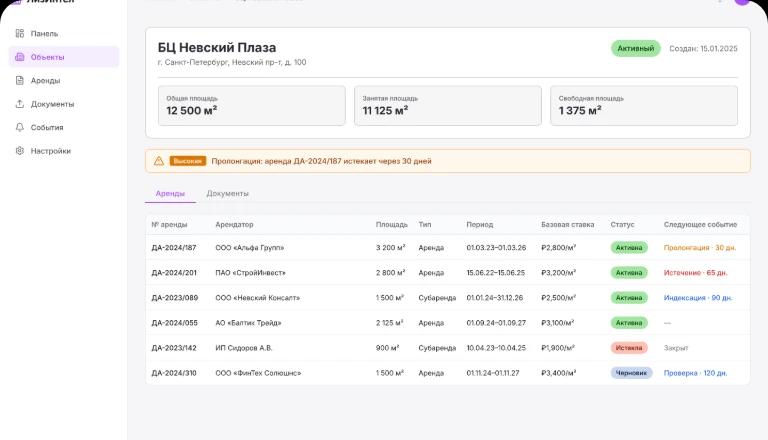Image resolution: width=768 pixels, height=440 pixels.
Task: Click the Документы upload icon in sidebar
Action: pyautogui.click(x=19, y=104)
